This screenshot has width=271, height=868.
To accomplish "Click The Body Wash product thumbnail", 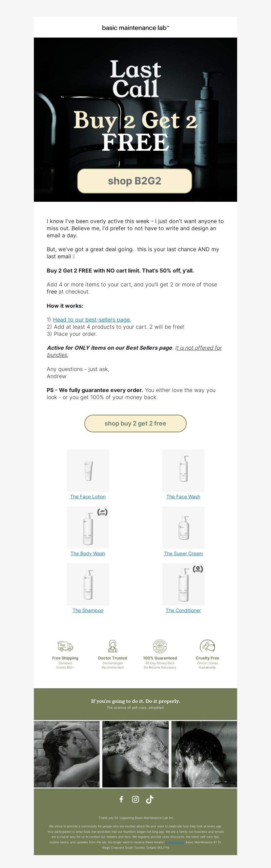I will (88, 527).
